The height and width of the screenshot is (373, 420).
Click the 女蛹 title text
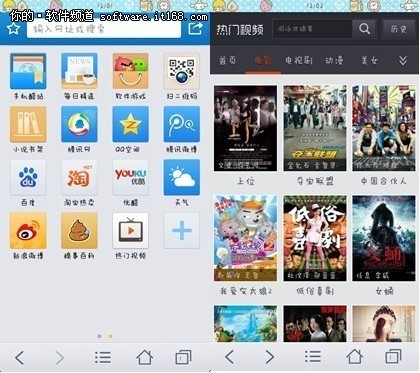click(384, 291)
